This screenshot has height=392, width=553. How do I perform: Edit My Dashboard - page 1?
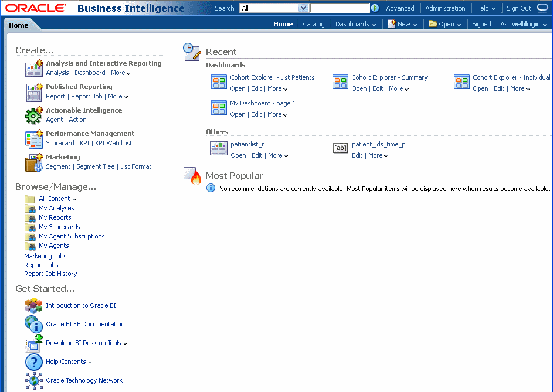pyautogui.click(x=256, y=115)
